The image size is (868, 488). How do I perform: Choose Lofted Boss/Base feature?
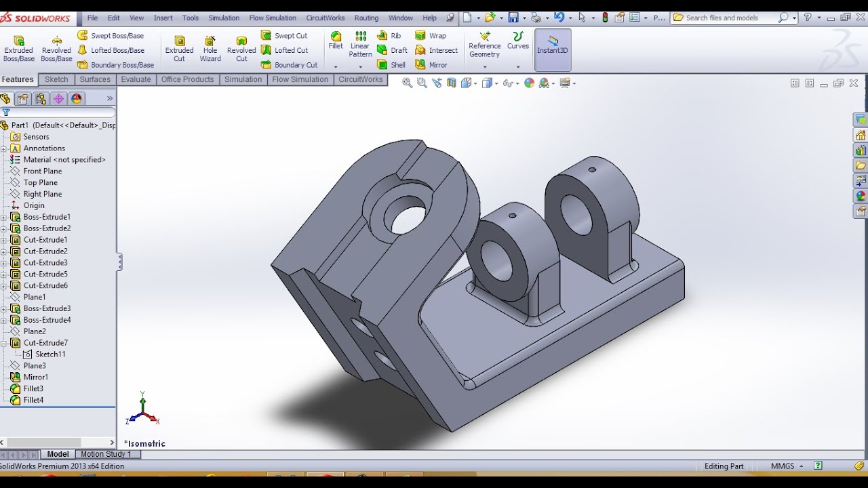pos(111,50)
